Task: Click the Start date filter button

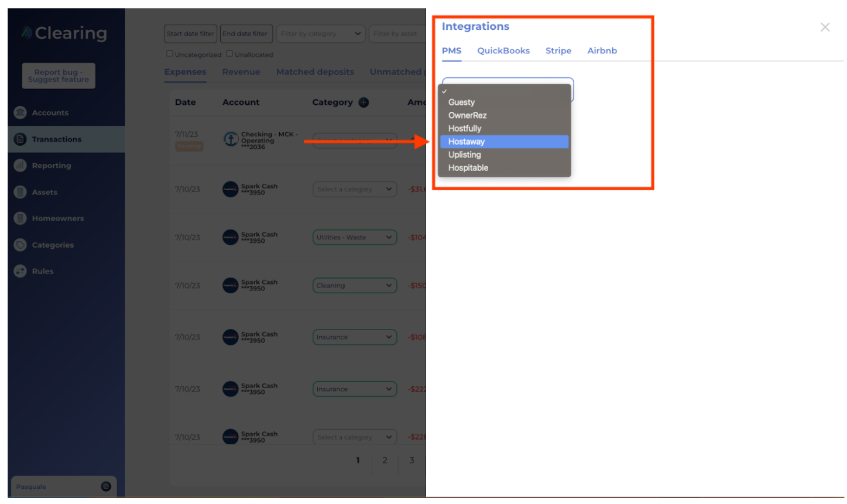Action: 190,33
